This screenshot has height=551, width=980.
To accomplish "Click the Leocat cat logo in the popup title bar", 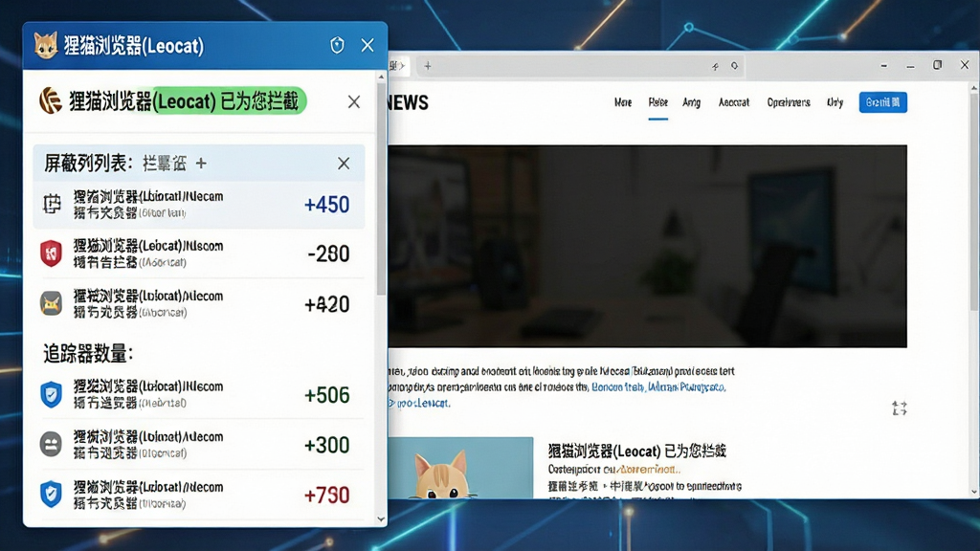I will pos(46,46).
